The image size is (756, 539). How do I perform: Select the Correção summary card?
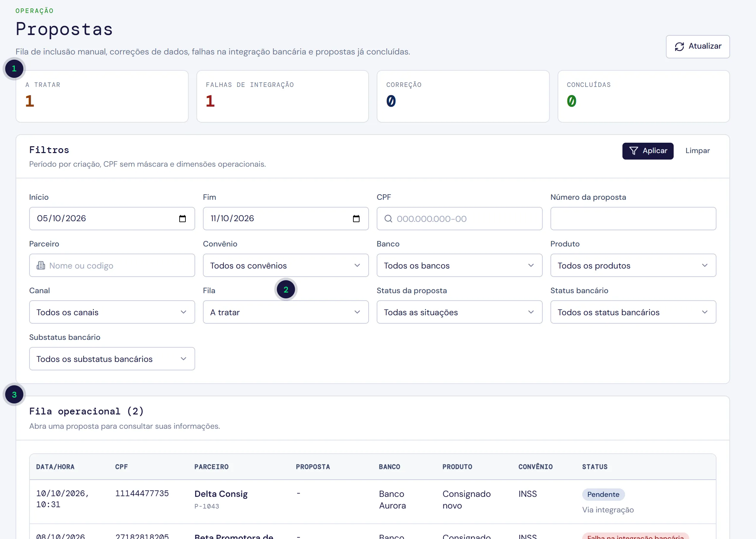[463, 96]
